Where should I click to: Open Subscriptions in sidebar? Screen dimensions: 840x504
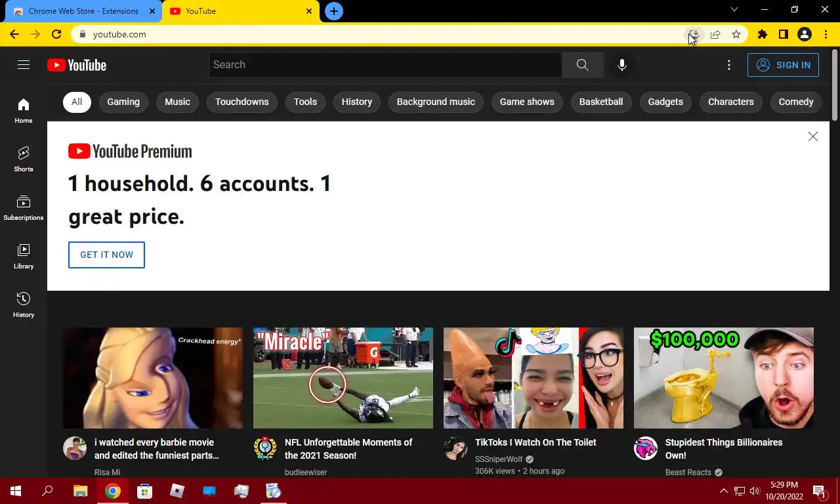point(24,207)
